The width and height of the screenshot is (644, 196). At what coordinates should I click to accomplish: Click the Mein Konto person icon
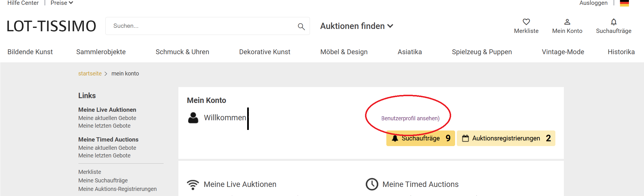(x=567, y=22)
